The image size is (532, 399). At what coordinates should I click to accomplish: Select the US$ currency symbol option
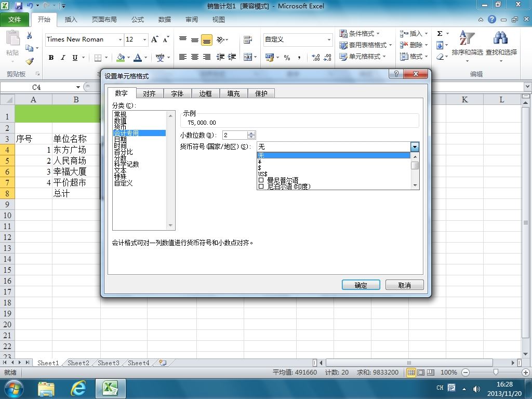(x=334, y=174)
